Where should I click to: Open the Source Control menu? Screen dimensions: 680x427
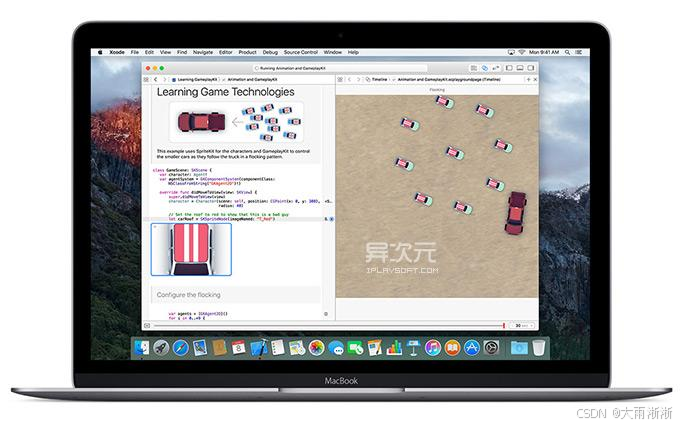tap(301, 52)
